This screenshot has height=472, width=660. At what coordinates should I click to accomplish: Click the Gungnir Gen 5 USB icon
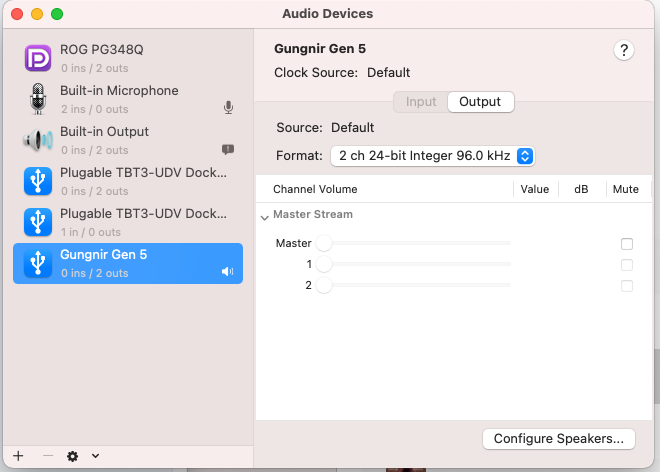pyautogui.click(x=38, y=263)
